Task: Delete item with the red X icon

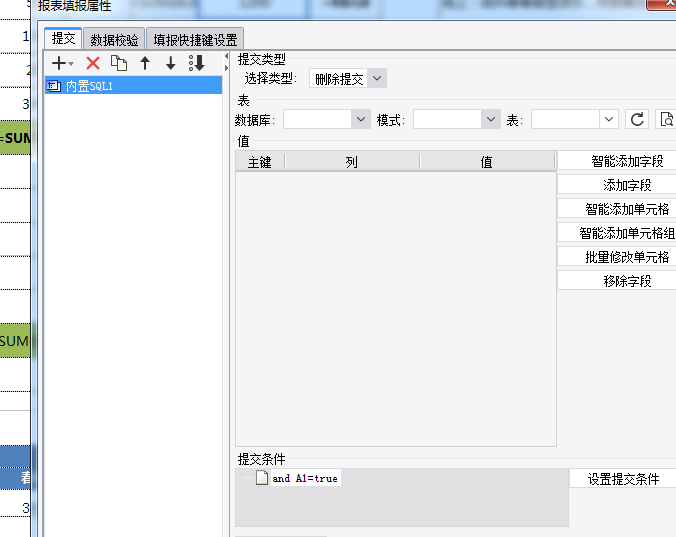Action: [93, 63]
